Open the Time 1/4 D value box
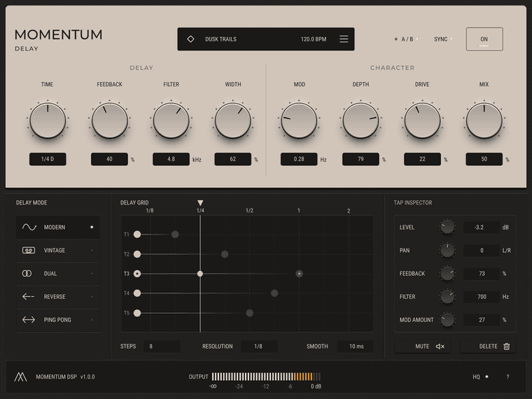 point(48,159)
